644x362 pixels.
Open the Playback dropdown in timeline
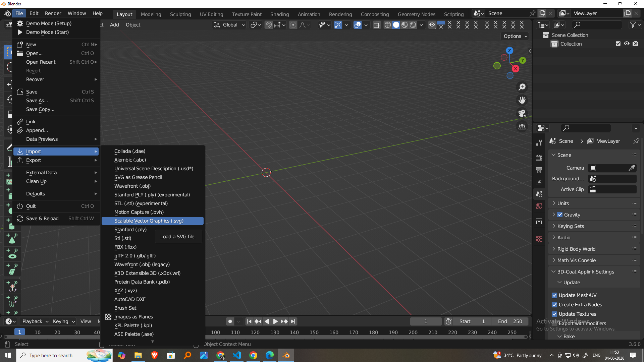(x=35, y=321)
